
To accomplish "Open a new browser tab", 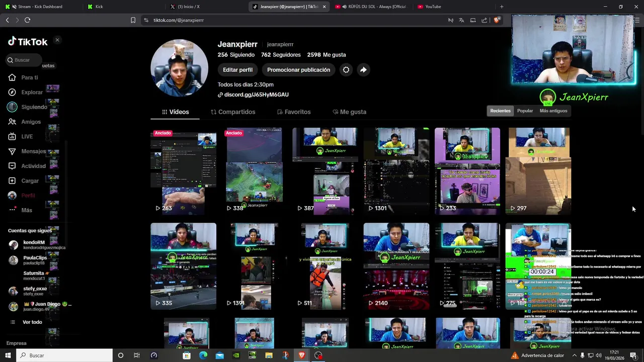I will click(502, 7).
